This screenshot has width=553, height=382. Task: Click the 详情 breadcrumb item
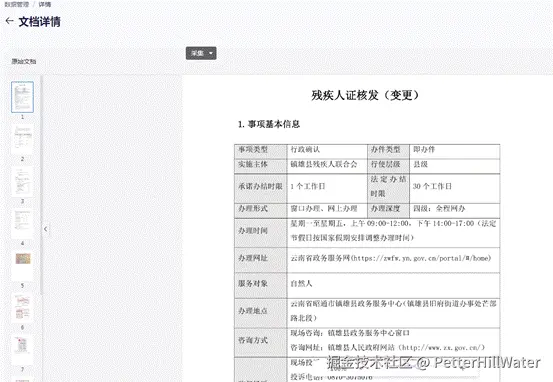44,4
